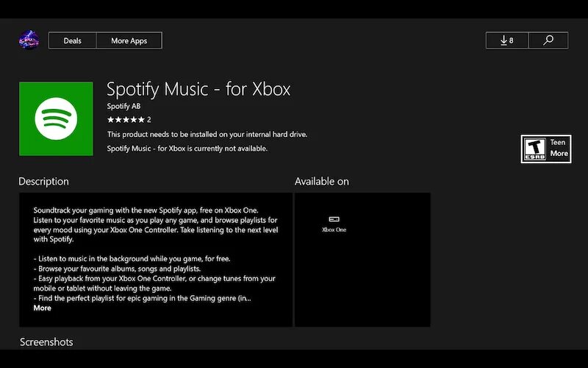The image size is (588, 368).
Task: Click the Teen rating label
Action: point(559,142)
